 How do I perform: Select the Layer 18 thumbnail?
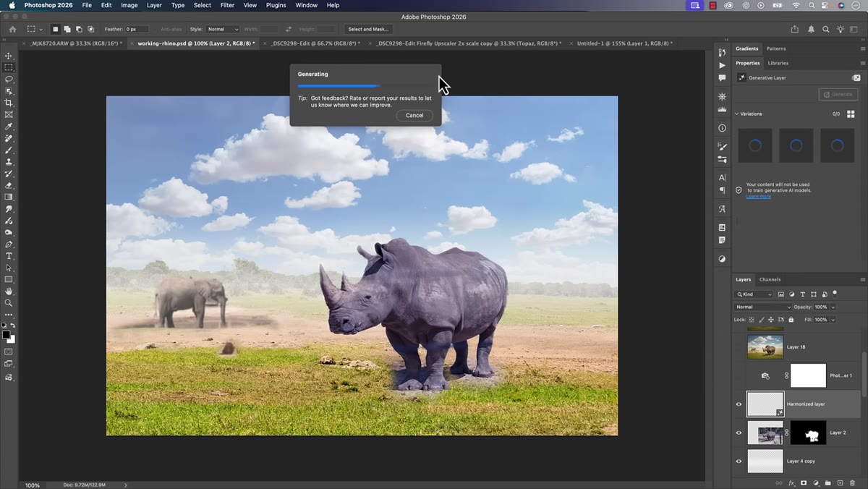pyautogui.click(x=765, y=347)
